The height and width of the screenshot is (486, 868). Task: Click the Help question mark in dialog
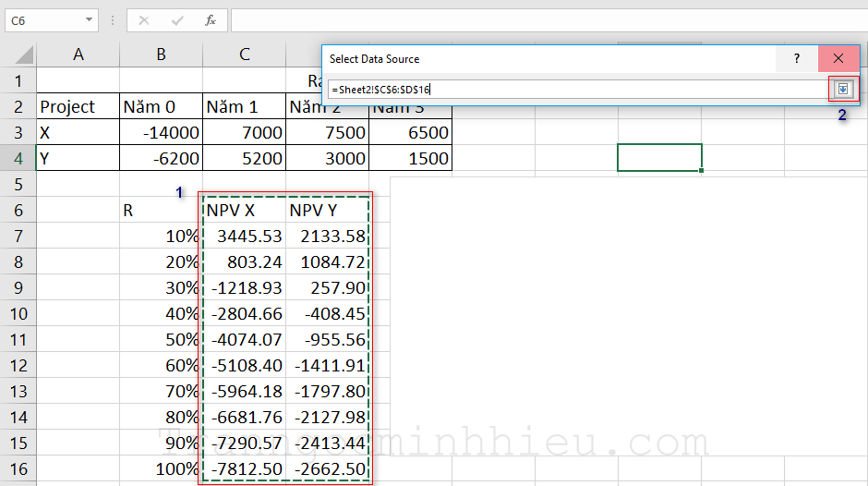tap(797, 58)
